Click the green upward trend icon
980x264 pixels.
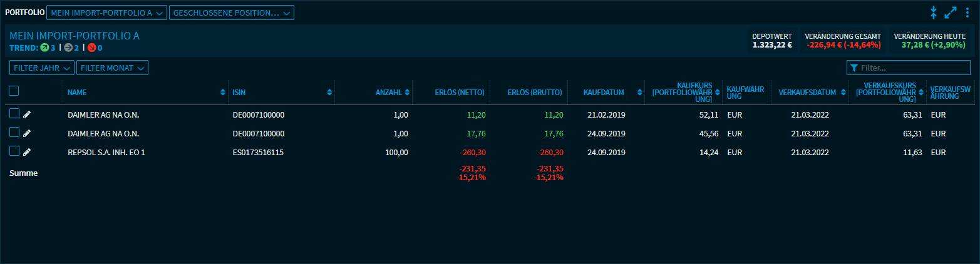[x=44, y=48]
